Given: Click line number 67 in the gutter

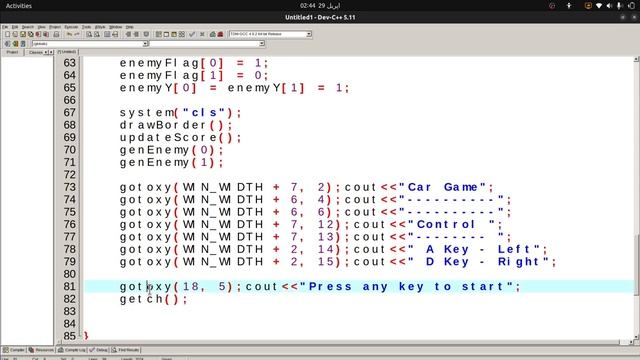Looking at the screenshot, I should (x=70, y=113).
